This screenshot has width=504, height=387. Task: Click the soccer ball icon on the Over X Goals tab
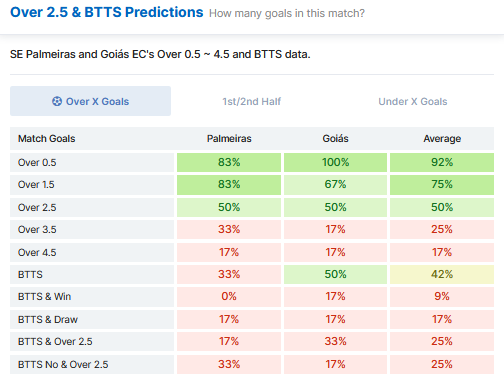[57, 101]
